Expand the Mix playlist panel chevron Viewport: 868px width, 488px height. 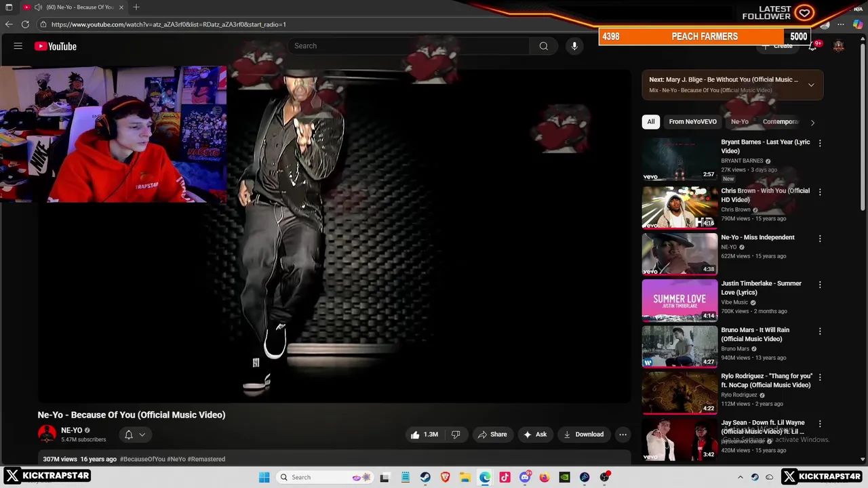(x=811, y=85)
